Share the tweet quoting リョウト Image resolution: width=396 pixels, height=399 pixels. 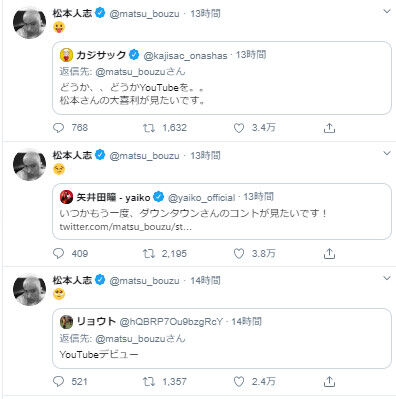click(329, 382)
